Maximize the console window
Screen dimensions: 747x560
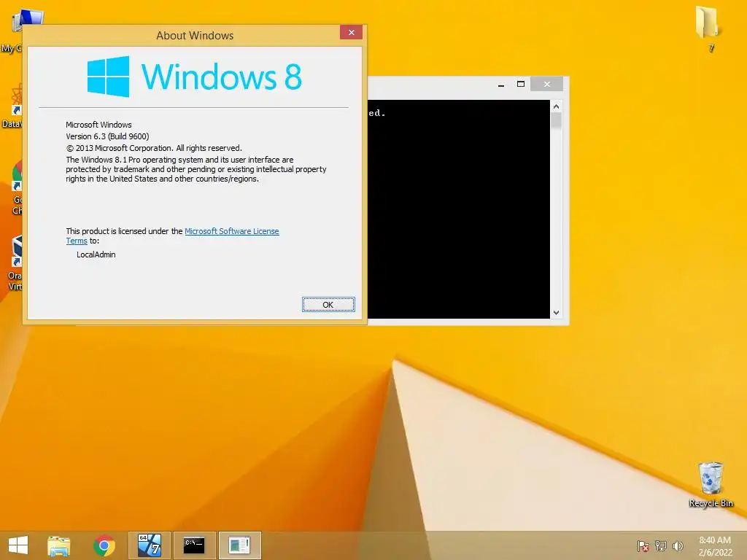(521, 85)
